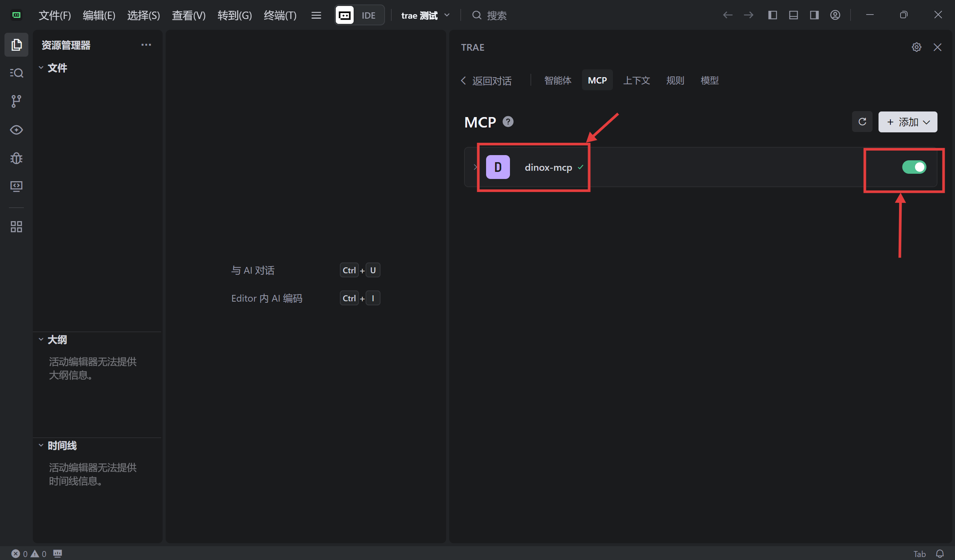
Task: Click the MCP help question mark icon
Action: pos(508,122)
